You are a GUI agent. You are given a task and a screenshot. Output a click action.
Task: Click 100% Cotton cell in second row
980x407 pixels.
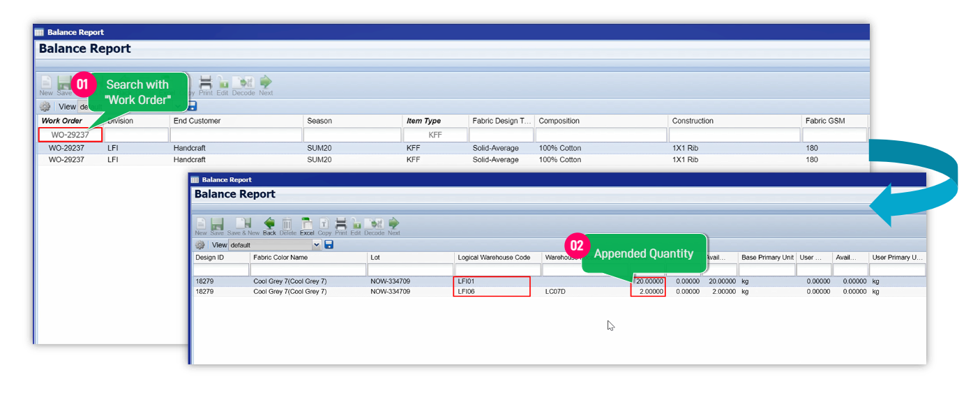[x=560, y=160]
